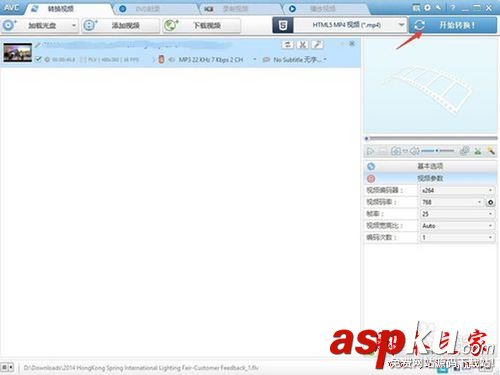The height and width of the screenshot is (375, 500).
Task: Click the orange audio track icon
Action: (x=161, y=59)
